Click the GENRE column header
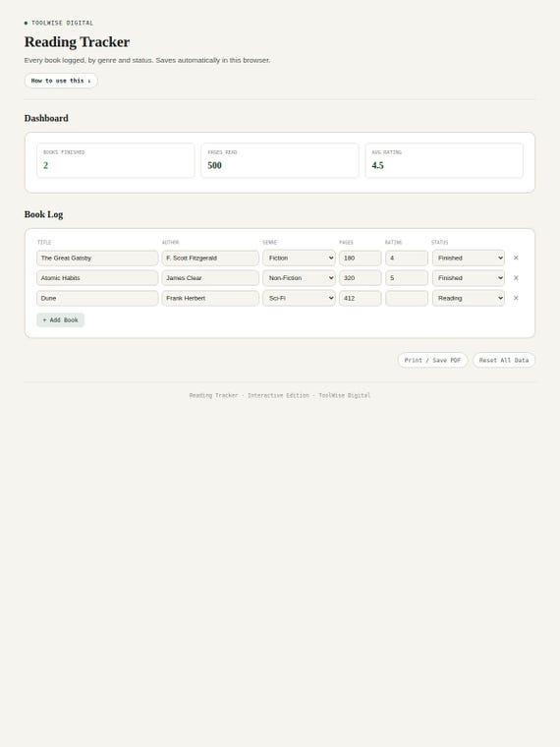 (270, 243)
